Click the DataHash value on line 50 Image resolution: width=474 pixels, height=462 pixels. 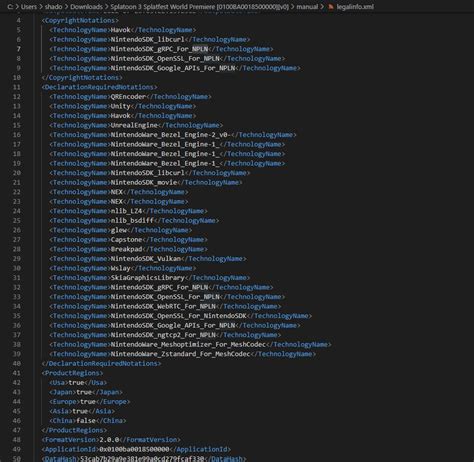point(142,459)
